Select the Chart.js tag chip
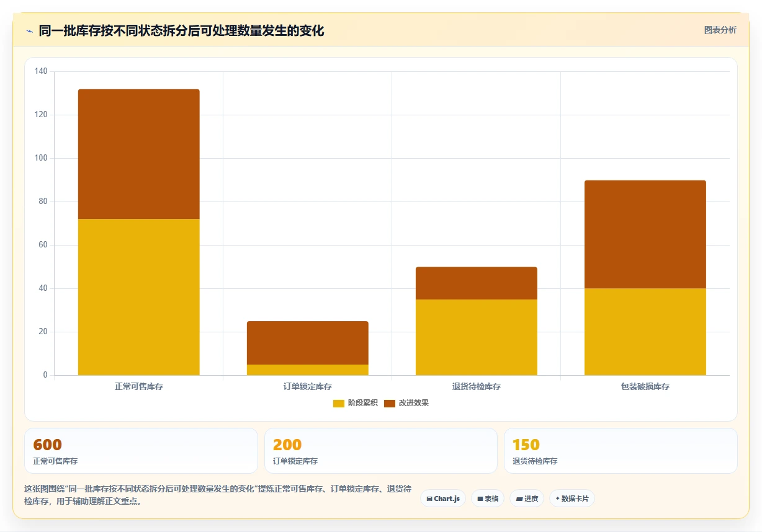This screenshot has height=532, width=762. [443, 499]
